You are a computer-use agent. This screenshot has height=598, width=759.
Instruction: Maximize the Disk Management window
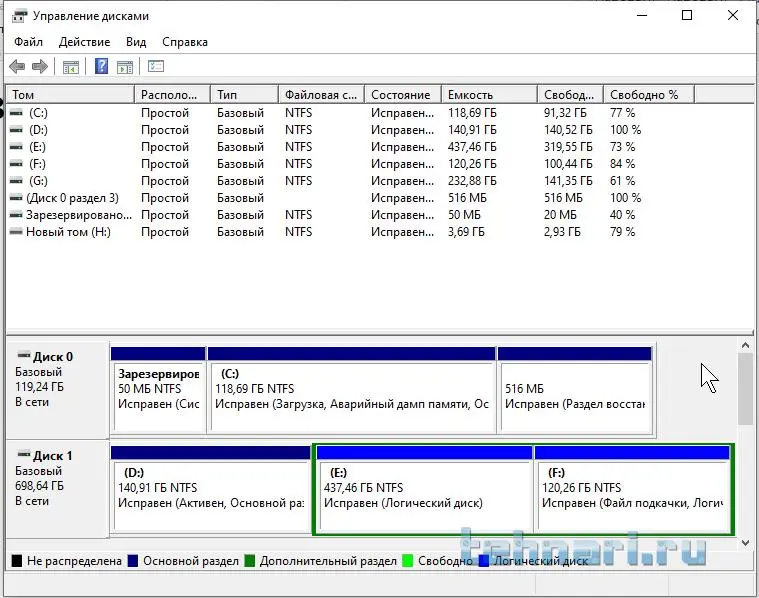(687, 15)
